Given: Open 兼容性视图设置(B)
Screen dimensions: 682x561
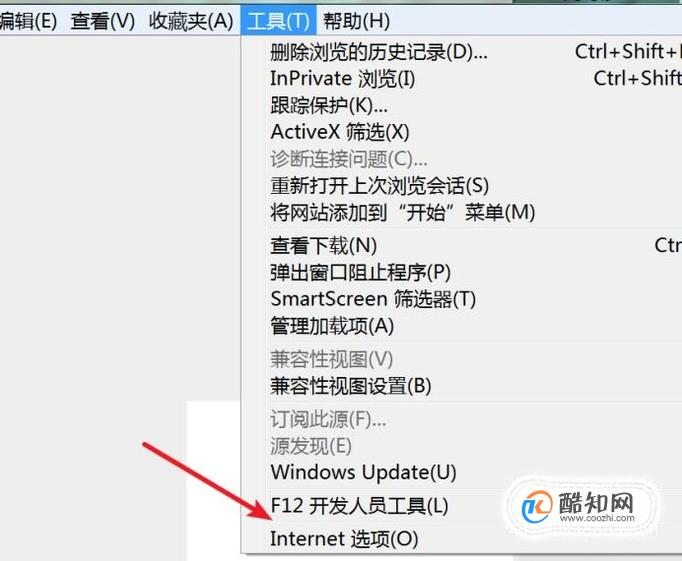Looking at the screenshot, I should click(462, 386).
